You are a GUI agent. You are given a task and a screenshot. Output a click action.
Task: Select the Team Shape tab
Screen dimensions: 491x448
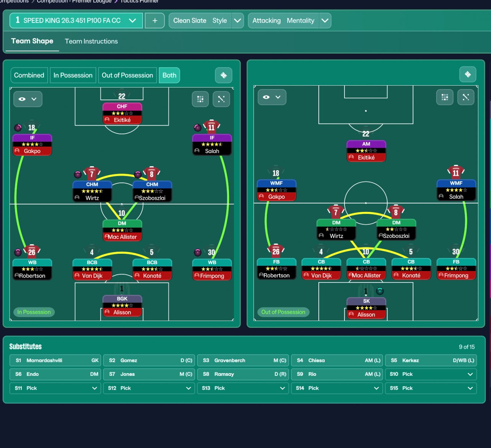click(x=32, y=41)
